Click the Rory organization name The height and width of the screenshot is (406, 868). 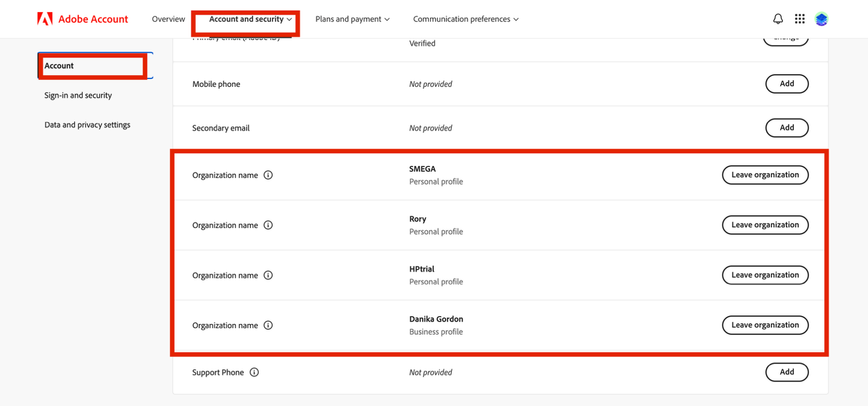click(x=418, y=219)
